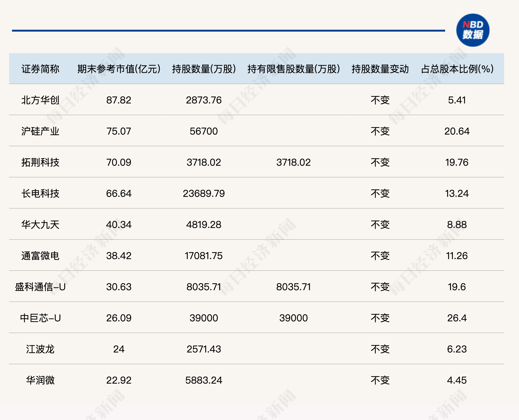Screen dimensions: 519x420
Task: Select the 北方华创 stock name
Action: pos(40,100)
